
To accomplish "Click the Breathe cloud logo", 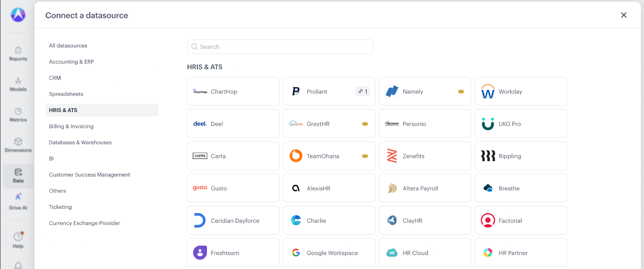I will click(488, 188).
